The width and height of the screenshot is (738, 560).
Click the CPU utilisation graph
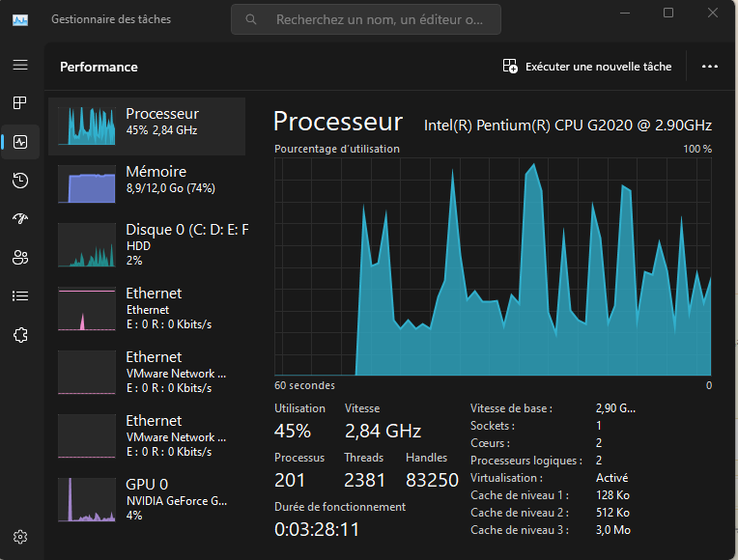[x=493, y=266]
